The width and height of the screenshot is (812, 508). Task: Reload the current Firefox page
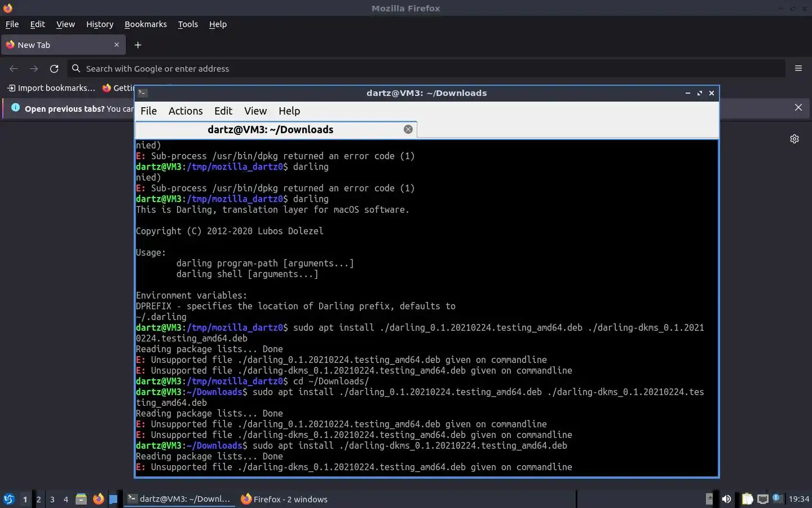pos(54,69)
